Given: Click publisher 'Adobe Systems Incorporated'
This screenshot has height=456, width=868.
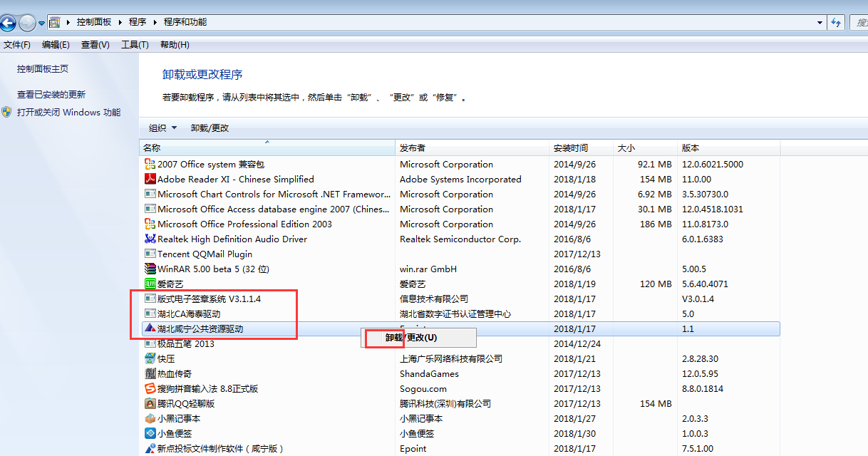Looking at the screenshot, I should coord(460,180).
